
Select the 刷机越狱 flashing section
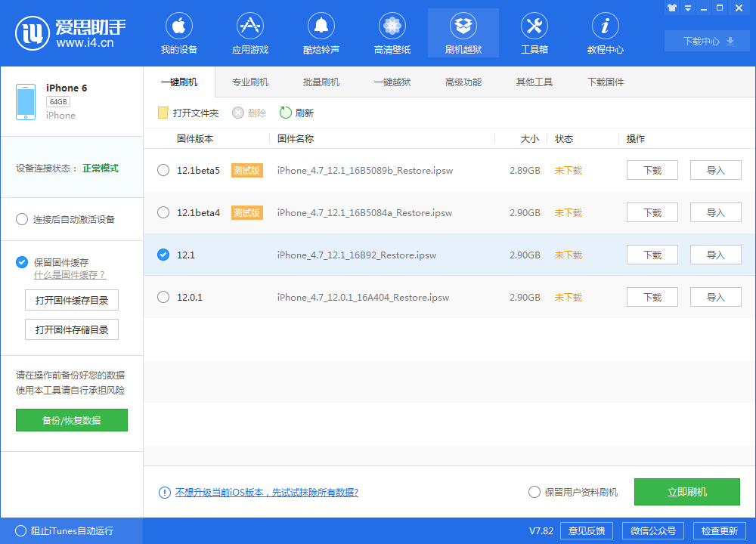(x=463, y=32)
